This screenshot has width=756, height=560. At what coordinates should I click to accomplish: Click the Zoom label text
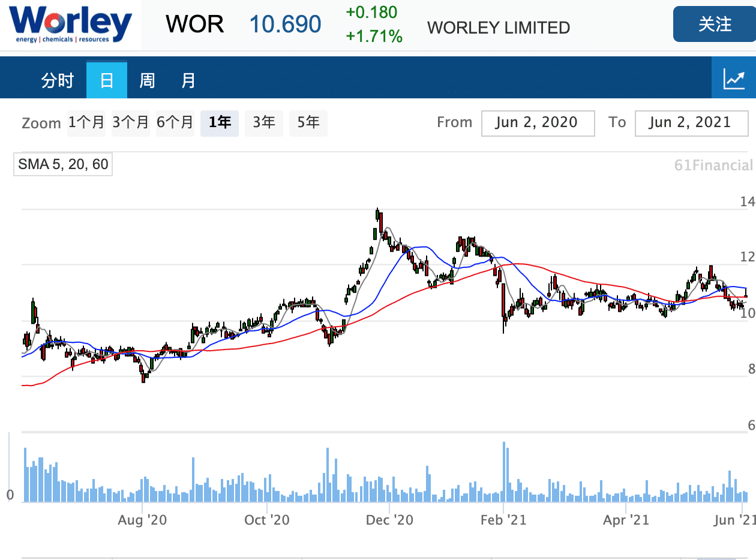41,124
